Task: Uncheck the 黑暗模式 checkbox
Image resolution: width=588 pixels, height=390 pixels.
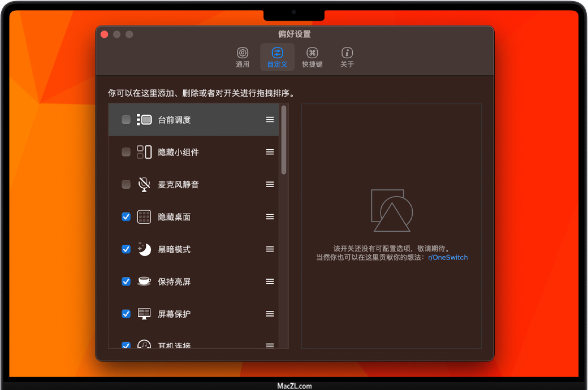Action: point(126,249)
